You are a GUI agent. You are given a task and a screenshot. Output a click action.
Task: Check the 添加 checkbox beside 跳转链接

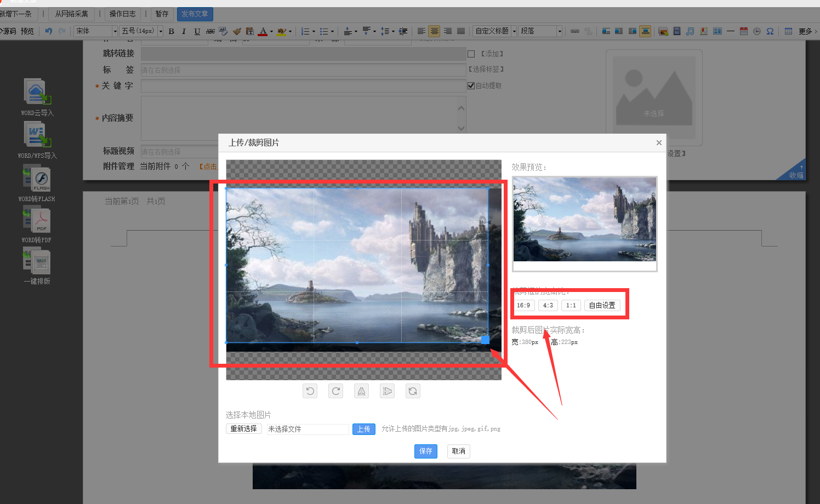pyautogui.click(x=471, y=54)
